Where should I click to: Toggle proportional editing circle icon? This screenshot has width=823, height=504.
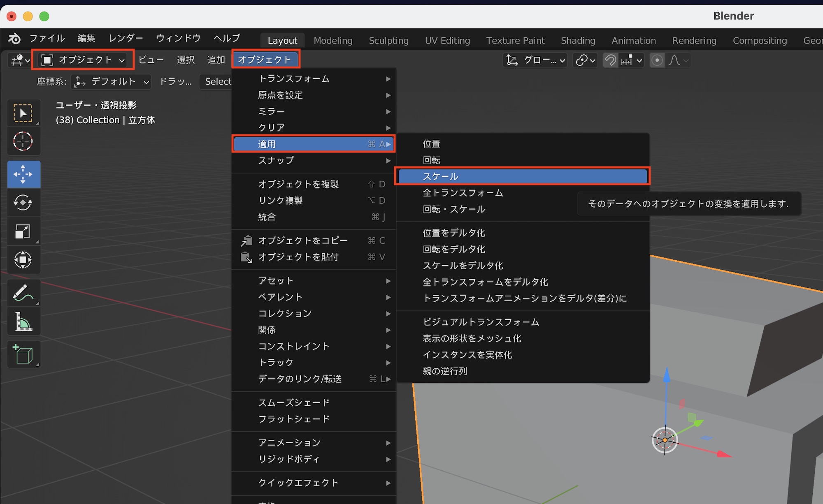[657, 60]
